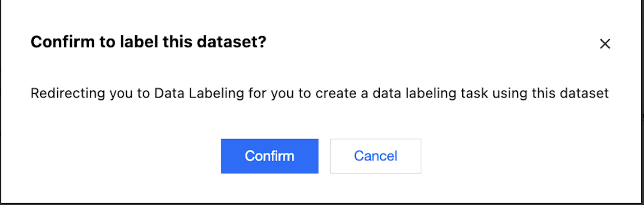This screenshot has width=644, height=205.
Task: Click the 'Redirecting you to Data Labeling' message
Action: (x=319, y=93)
